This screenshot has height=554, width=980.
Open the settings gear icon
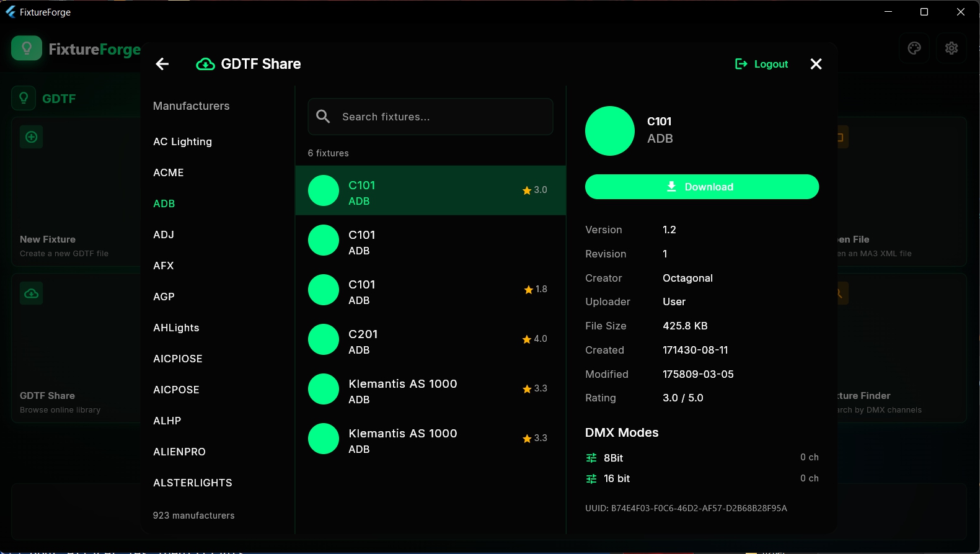point(951,48)
